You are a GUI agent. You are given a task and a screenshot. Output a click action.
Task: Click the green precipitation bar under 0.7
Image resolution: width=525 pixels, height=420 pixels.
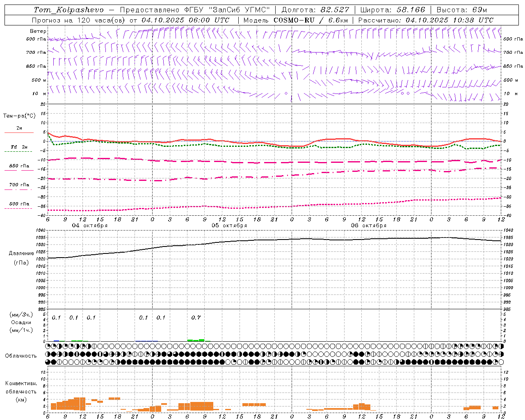click(196, 340)
